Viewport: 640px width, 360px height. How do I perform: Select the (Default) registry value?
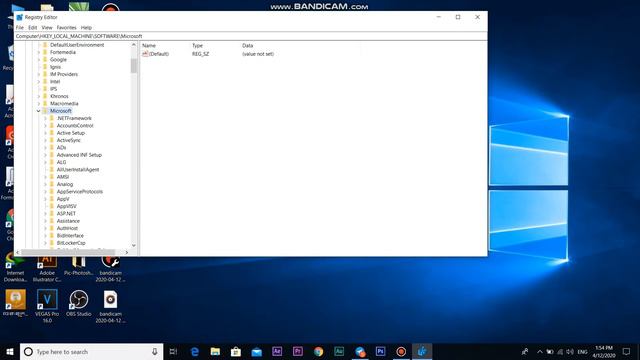pos(158,54)
